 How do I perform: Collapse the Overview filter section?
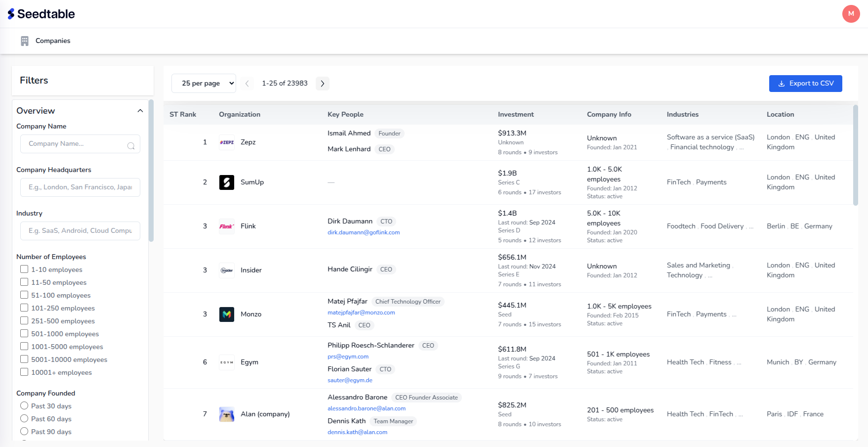tap(140, 111)
